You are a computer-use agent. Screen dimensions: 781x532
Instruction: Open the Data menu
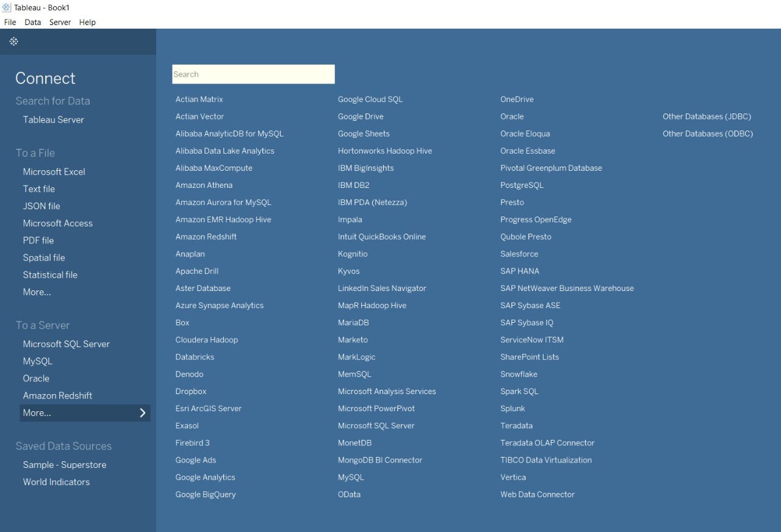(33, 22)
